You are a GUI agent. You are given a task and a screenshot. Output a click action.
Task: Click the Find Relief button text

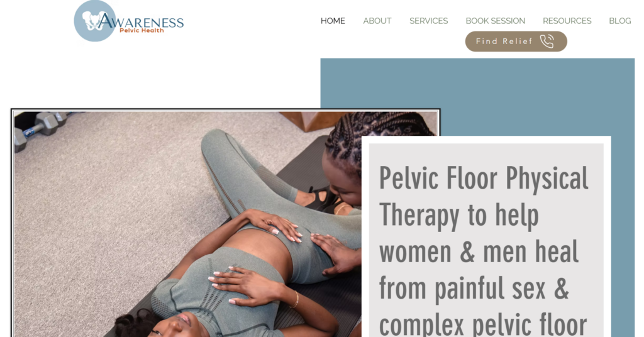click(x=504, y=41)
